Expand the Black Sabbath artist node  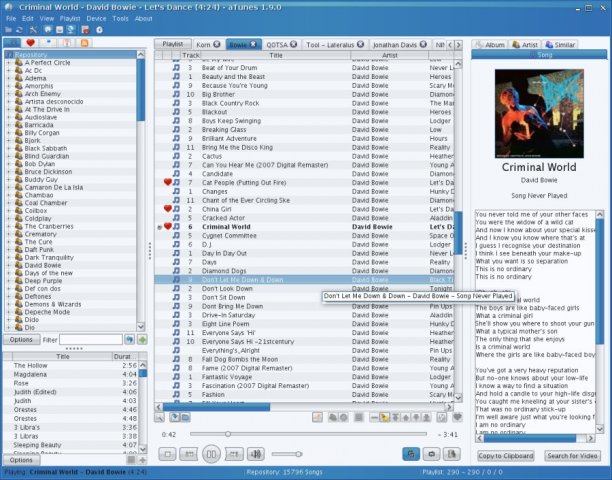[x=9, y=148]
